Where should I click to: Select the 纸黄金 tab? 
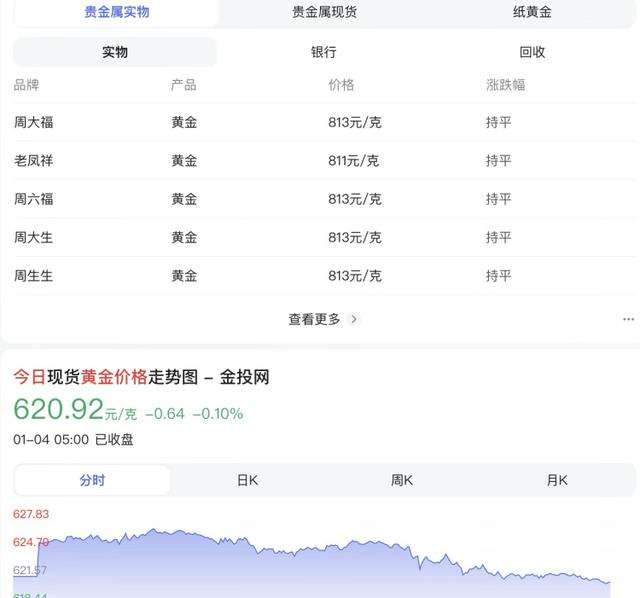[x=532, y=12]
